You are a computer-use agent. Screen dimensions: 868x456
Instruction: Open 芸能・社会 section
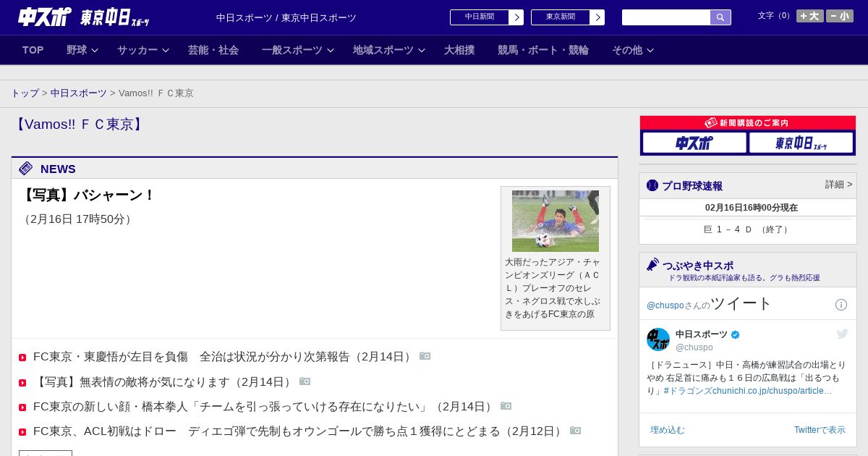point(213,50)
